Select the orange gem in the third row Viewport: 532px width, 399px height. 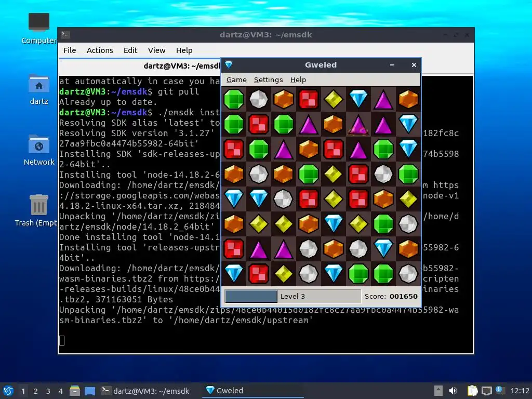point(309,149)
